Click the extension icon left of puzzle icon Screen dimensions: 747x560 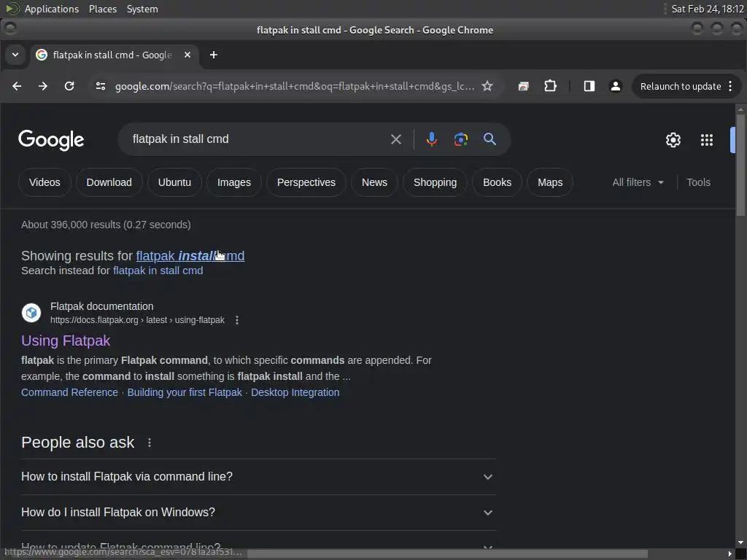(524, 86)
